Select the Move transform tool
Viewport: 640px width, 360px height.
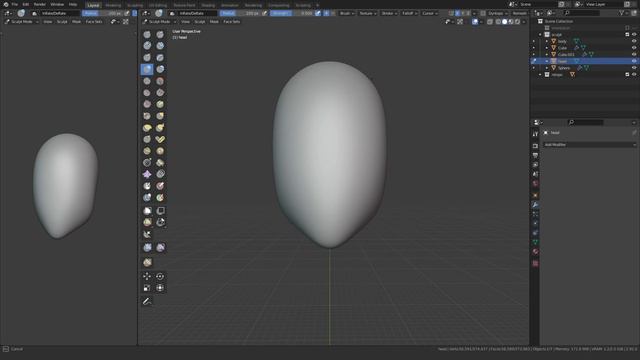147,276
